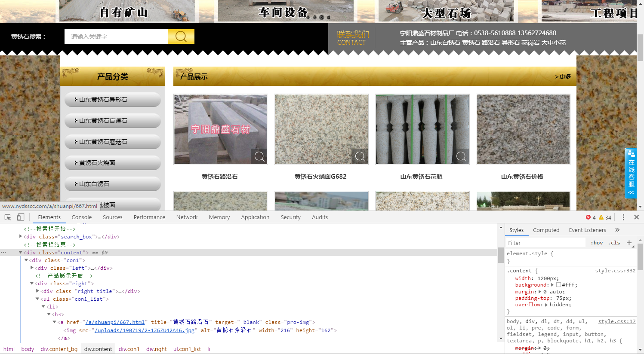The height and width of the screenshot is (354, 644).
Task: Switch to the Console tab
Action: pos(82,217)
